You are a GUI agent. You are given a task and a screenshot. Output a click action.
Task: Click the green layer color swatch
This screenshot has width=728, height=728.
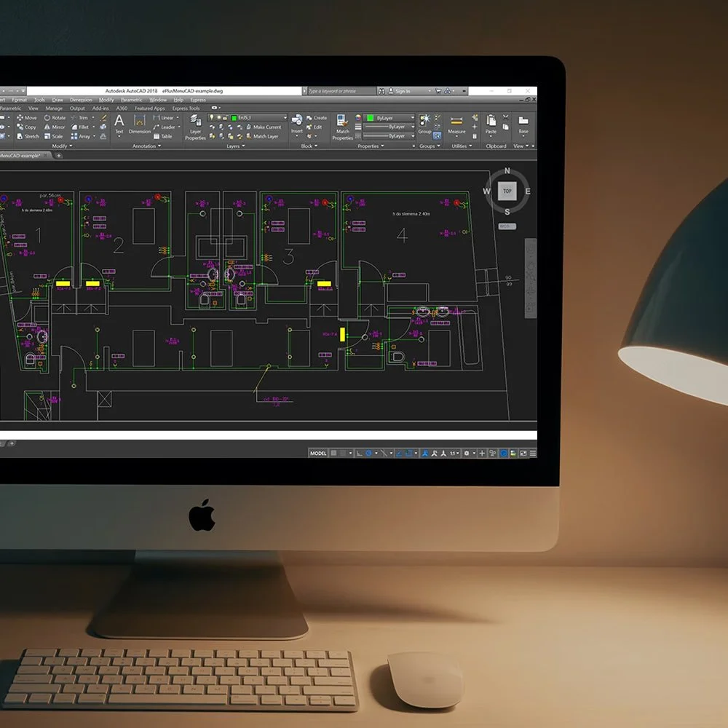point(234,118)
